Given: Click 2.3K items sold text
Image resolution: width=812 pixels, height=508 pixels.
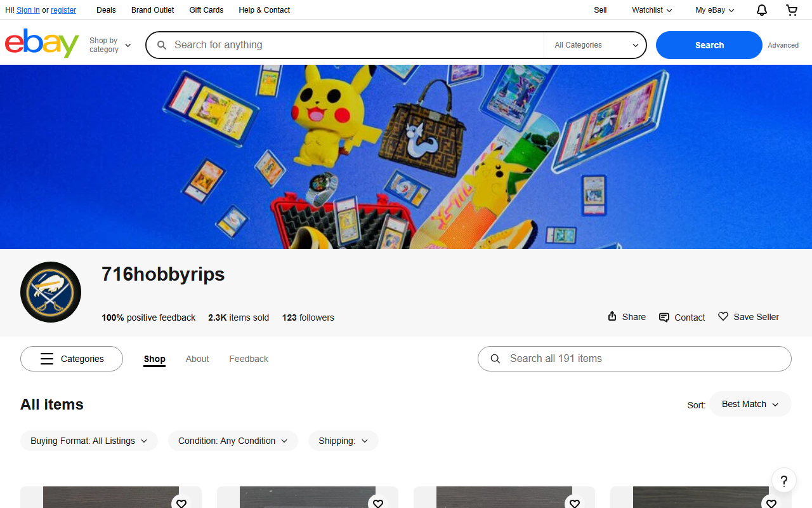Looking at the screenshot, I should tap(239, 317).
